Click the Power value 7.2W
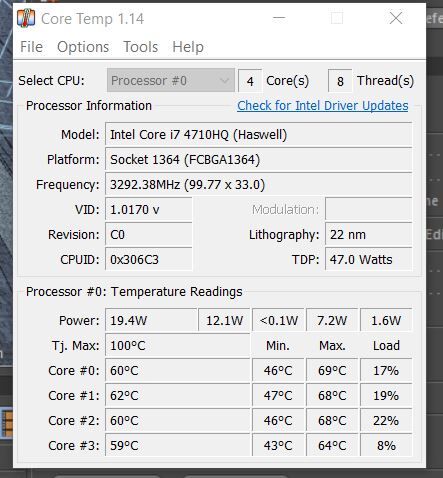Screen dimensions: 443x478 pyautogui.click(x=332, y=320)
